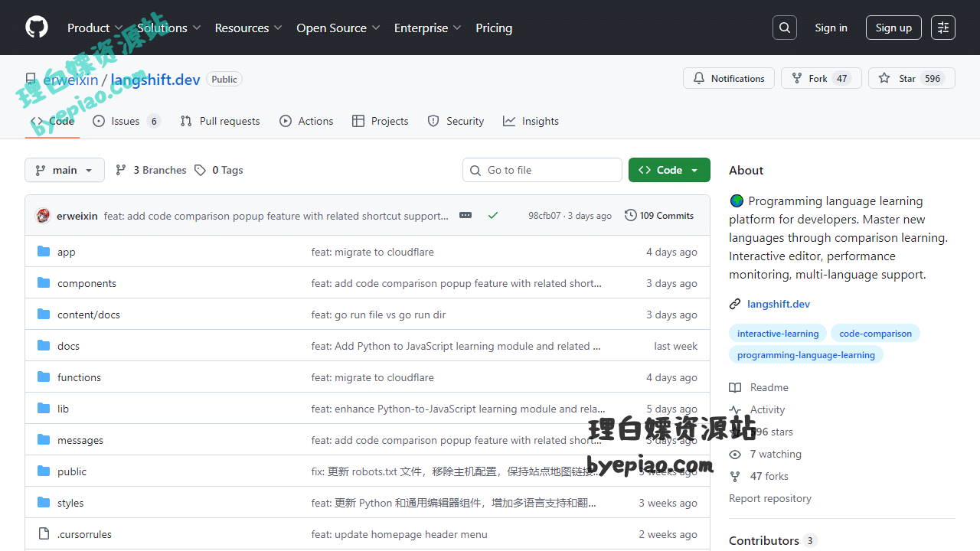Image resolution: width=980 pixels, height=551 pixels.
Task: Open commit message "feat: update homepage header menu"
Action: pyautogui.click(x=399, y=534)
